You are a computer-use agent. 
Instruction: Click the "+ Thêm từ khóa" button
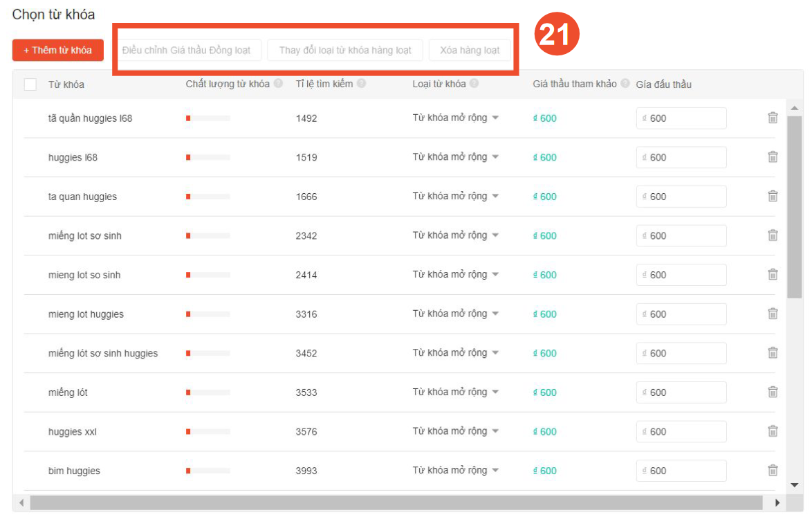[57, 49]
